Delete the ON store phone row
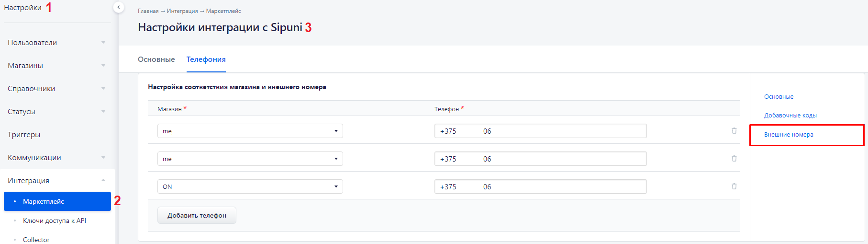This screenshot has height=244, width=868. tap(734, 186)
